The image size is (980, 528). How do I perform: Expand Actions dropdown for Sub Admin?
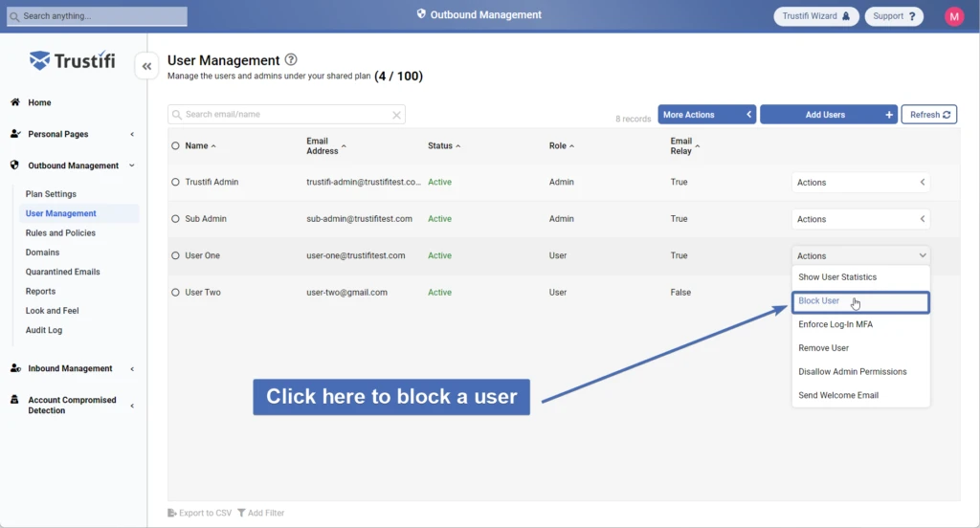[860, 219]
